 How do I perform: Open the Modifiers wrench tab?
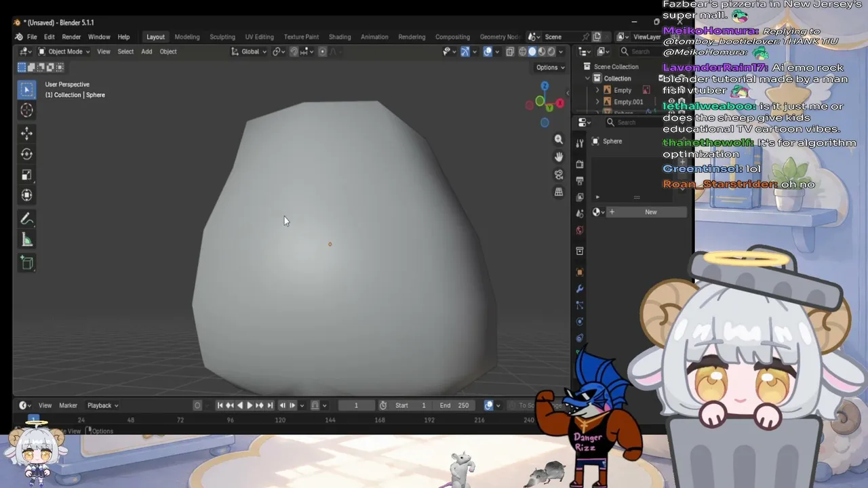point(580,289)
